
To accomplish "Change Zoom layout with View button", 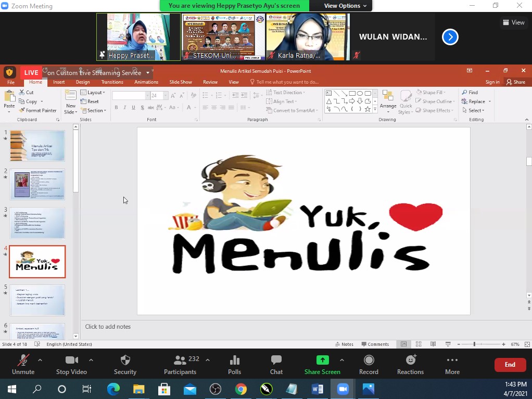I will click(513, 22).
